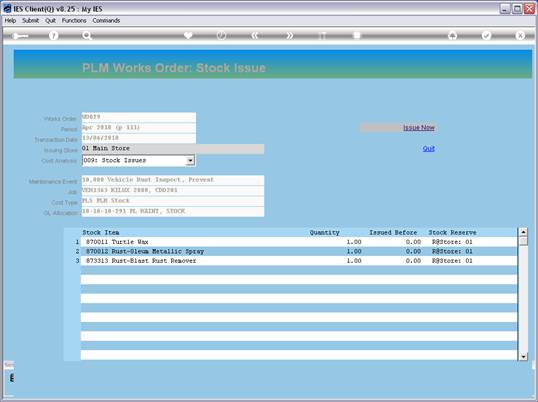Click the power-clock round toolbar icon
The width and height of the screenshot is (538, 402).
coord(221,35)
